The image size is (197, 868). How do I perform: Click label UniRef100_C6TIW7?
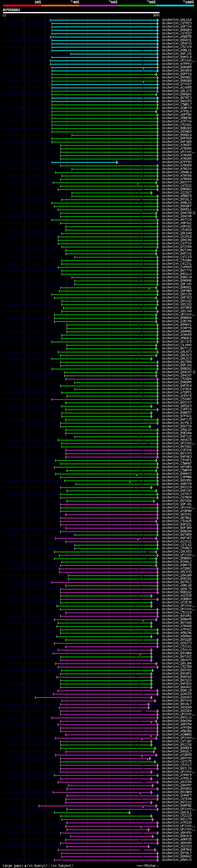click(177, 741)
